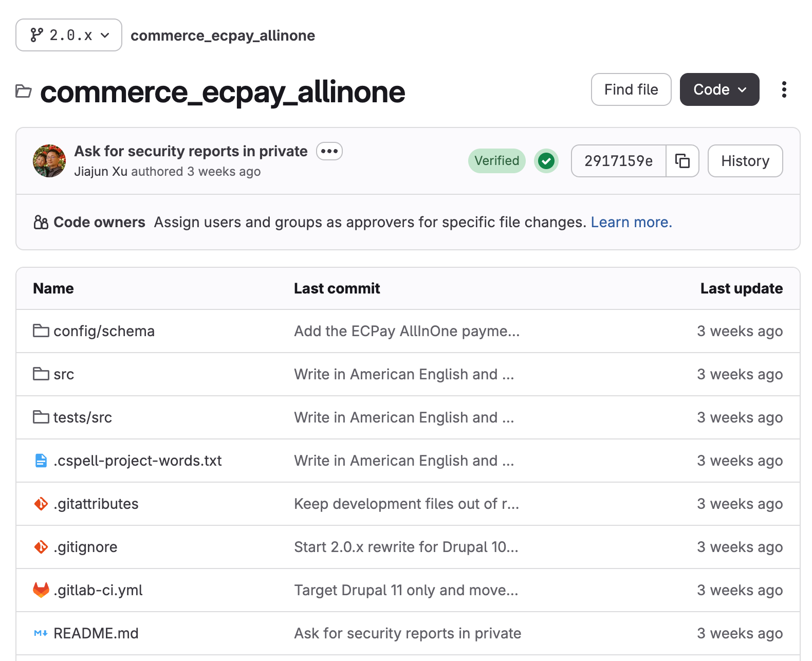Click the commerce_ecpay_allinone breadcrumb link
Viewport: 812px width, 661px height.
(x=223, y=35)
